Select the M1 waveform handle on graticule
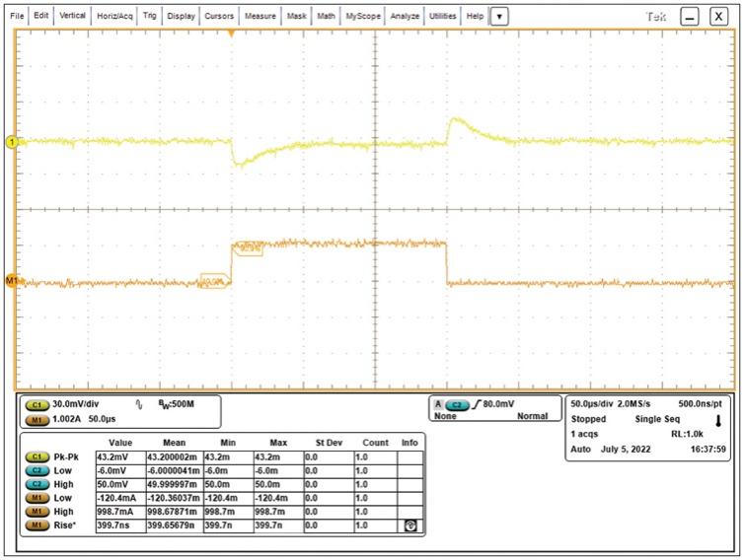This screenshot has height=560, width=744. coord(12,281)
